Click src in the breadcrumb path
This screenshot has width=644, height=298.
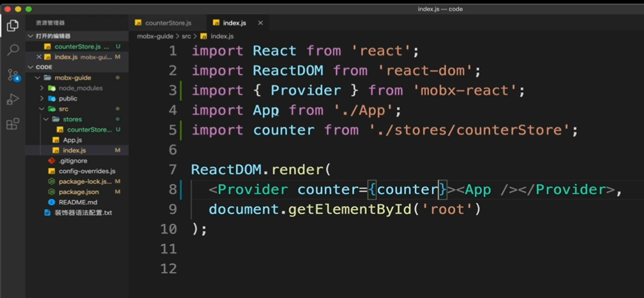(186, 36)
